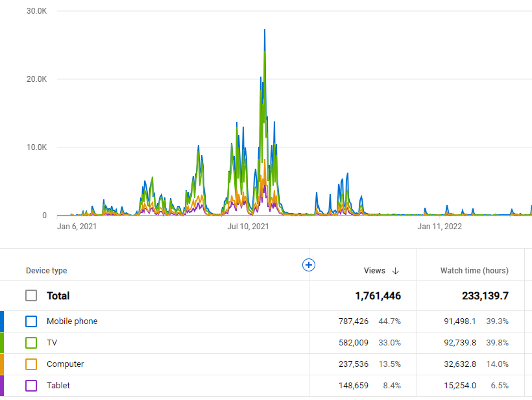Click the orange color bar beside Computer row

click(2, 364)
